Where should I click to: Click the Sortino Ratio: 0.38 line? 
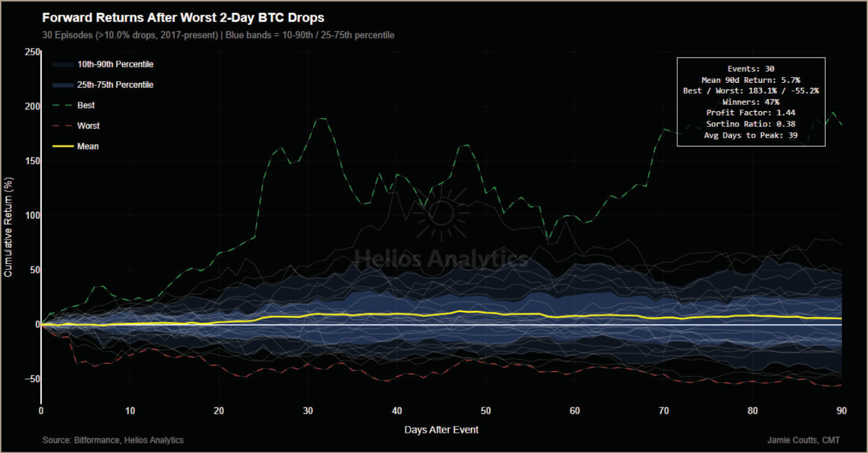(x=751, y=124)
